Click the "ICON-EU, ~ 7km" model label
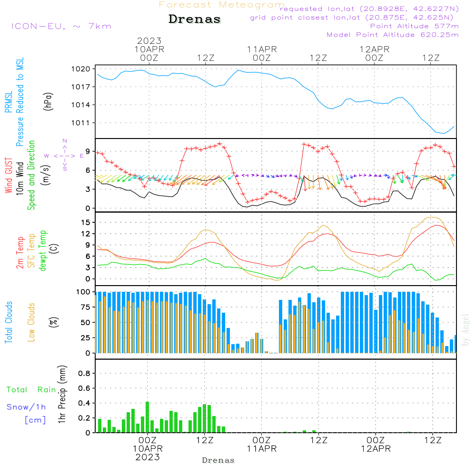Image resolution: width=476 pixels, height=476 pixels. [61, 26]
